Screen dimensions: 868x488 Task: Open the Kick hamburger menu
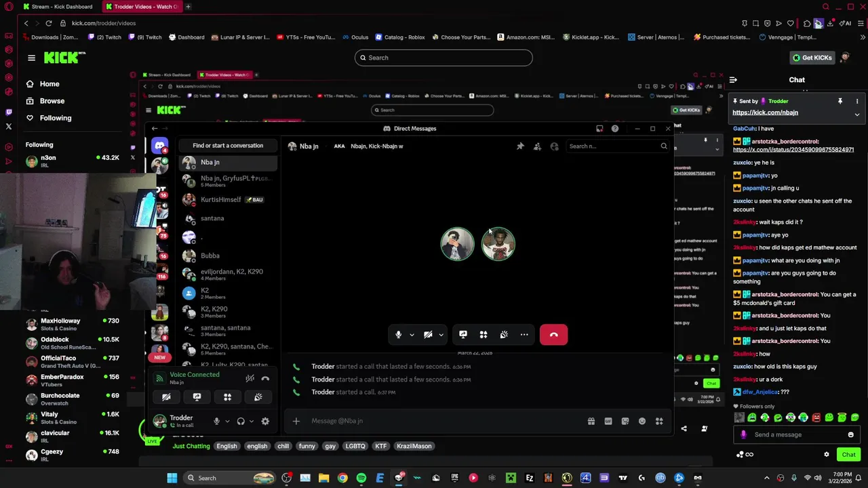(31, 58)
